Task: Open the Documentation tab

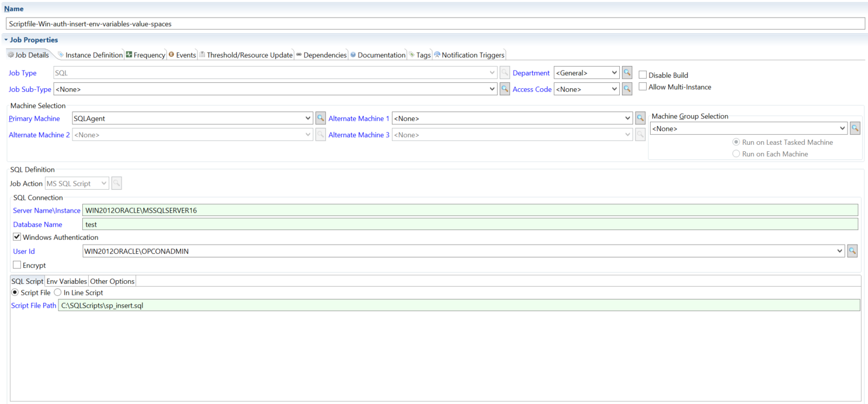Action: tap(377, 55)
